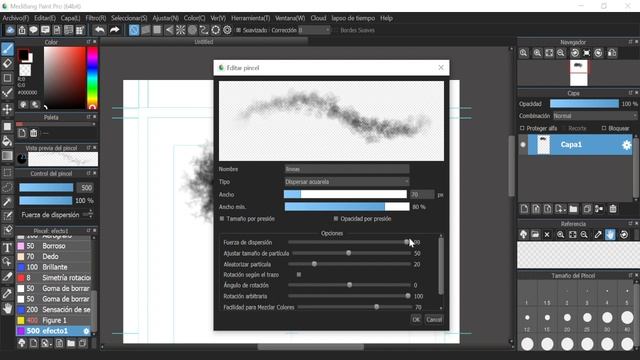The width and height of the screenshot is (640, 360).
Task: Select the Borroso brush in list
Action: [53, 246]
